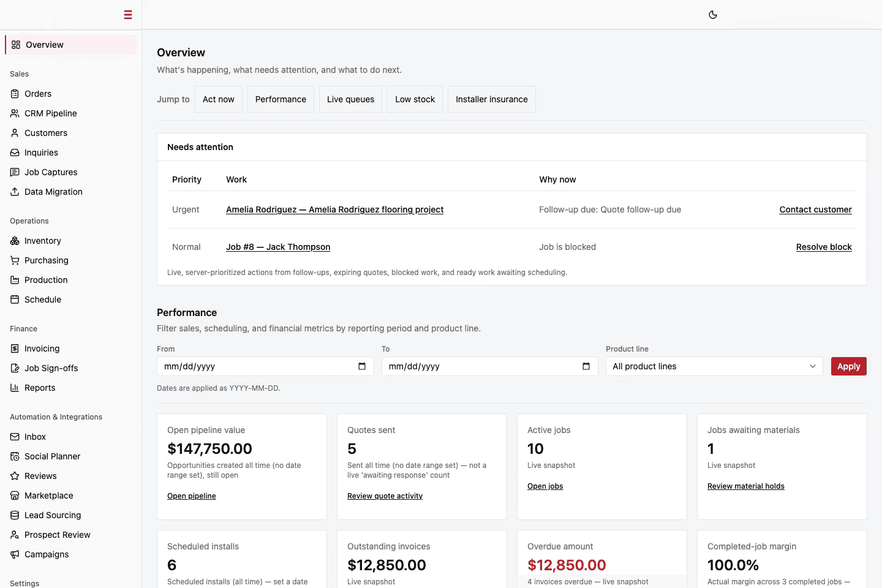The height and width of the screenshot is (588, 882).
Task: Follow the Resolve block link
Action: pyautogui.click(x=824, y=247)
